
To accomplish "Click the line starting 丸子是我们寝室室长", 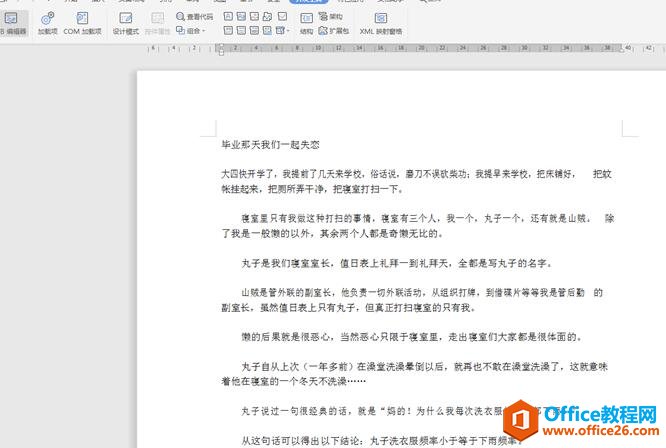I will [397, 263].
